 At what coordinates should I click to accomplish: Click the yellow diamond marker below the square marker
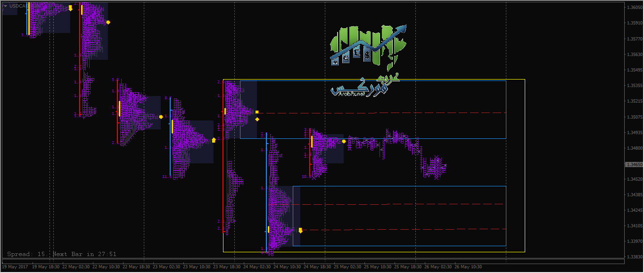coord(257,119)
